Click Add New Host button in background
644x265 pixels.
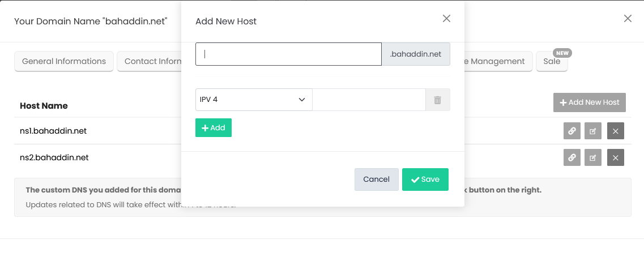click(590, 102)
